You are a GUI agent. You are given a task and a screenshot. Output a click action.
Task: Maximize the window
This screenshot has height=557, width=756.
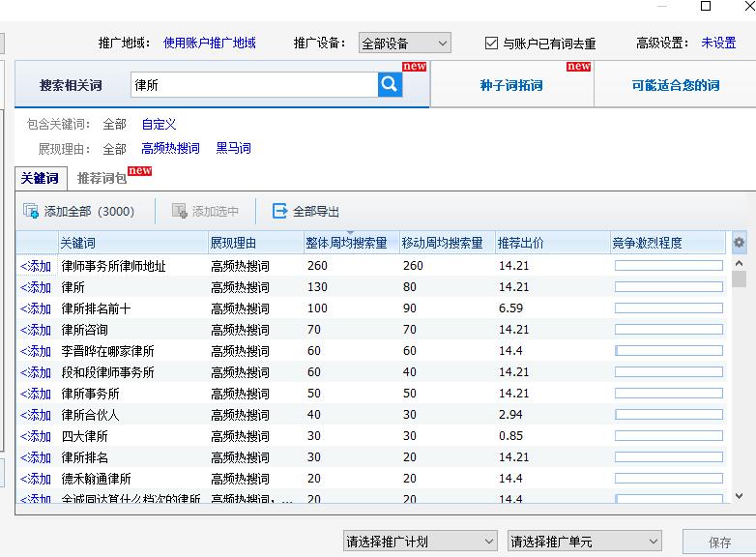pyautogui.click(x=706, y=6)
